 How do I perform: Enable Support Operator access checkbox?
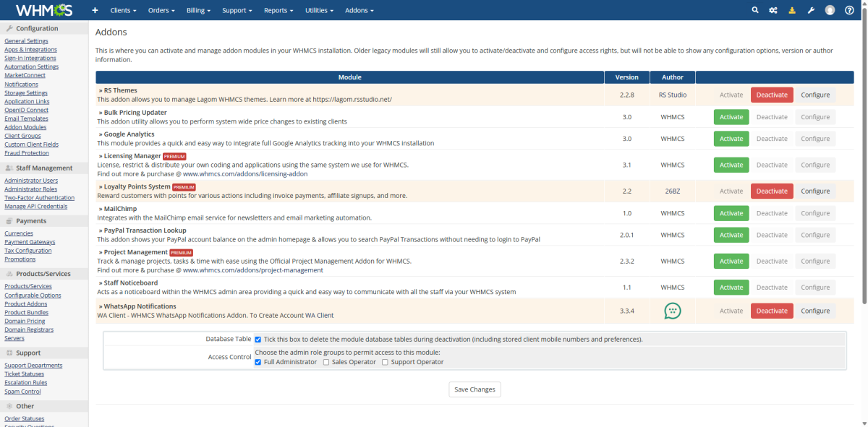pyautogui.click(x=386, y=362)
